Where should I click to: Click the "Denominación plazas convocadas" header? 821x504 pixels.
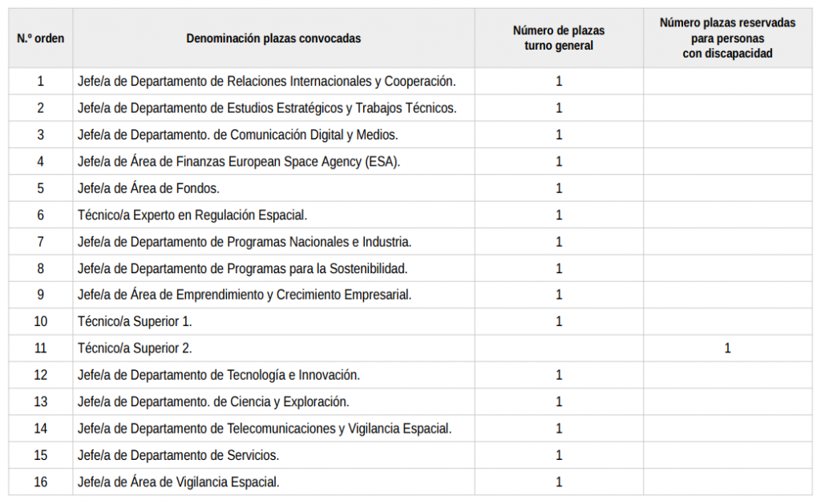(x=273, y=38)
